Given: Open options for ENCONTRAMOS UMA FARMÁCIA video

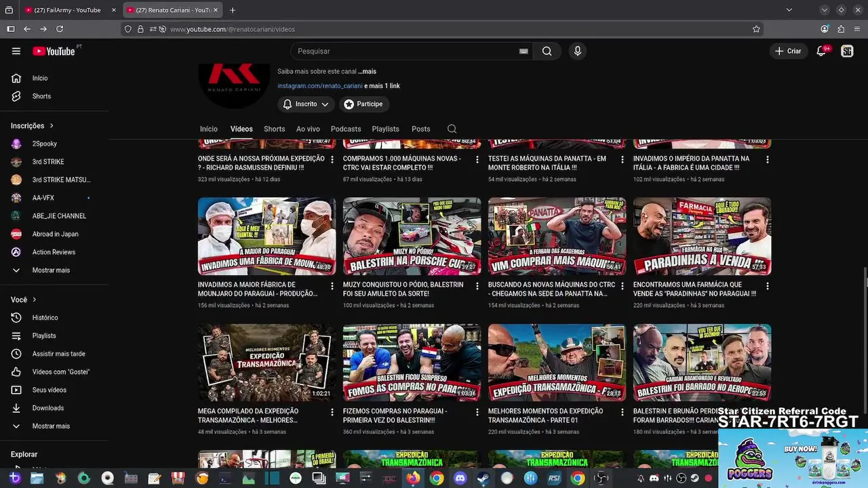Looking at the screenshot, I should (768, 286).
